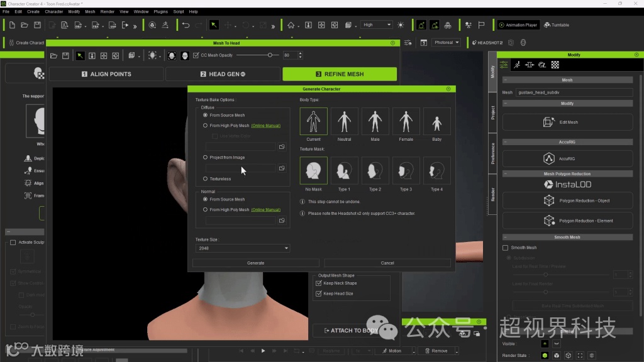Switch to REFINE MESH step tab
Image resolution: width=644 pixels, height=362 pixels.
[340, 74]
